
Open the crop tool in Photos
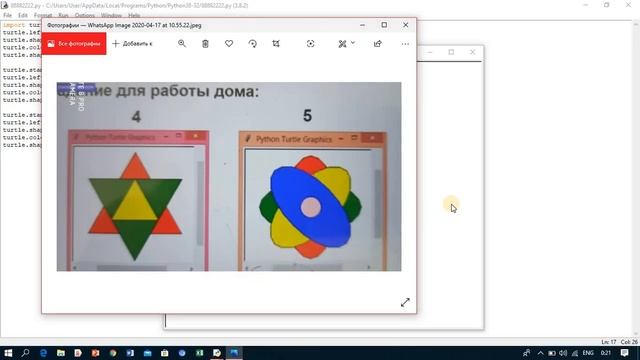(x=276, y=44)
